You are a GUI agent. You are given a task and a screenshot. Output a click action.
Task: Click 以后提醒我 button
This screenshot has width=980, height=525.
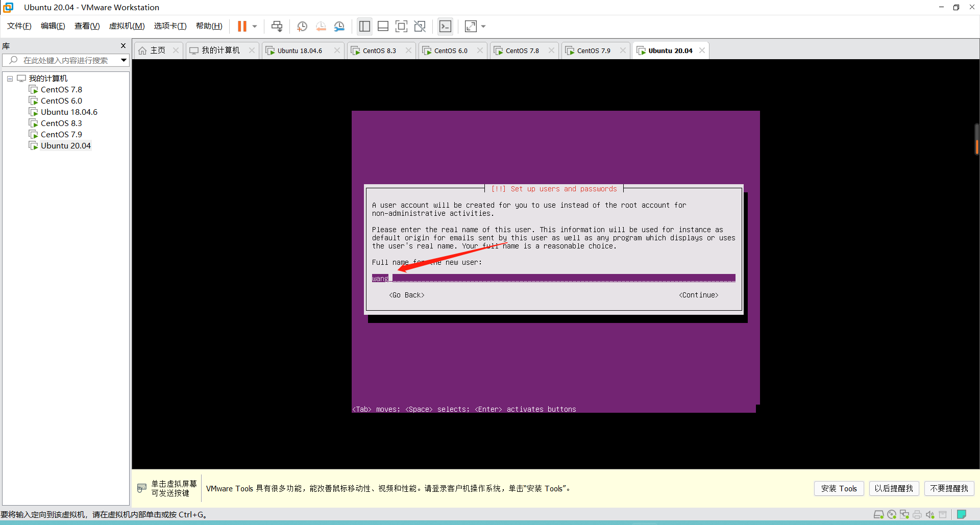(894, 488)
